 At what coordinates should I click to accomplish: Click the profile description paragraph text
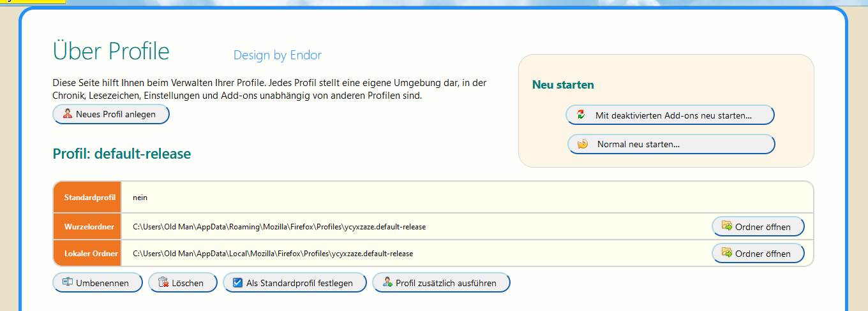[268, 90]
